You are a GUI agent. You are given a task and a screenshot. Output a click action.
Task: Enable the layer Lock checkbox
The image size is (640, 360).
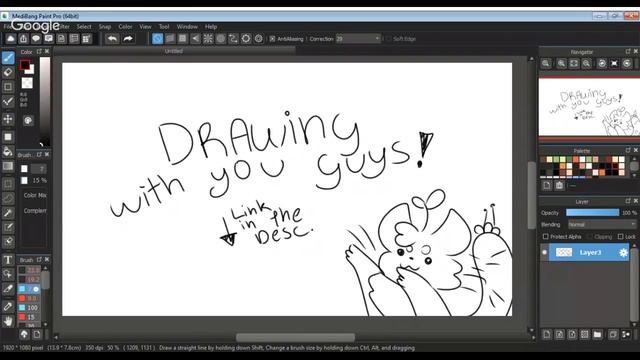pyautogui.click(x=621, y=237)
